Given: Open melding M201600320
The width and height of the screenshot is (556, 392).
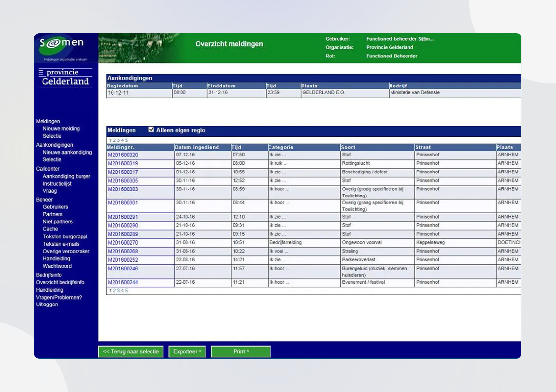Looking at the screenshot, I should (x=123, y=155).
